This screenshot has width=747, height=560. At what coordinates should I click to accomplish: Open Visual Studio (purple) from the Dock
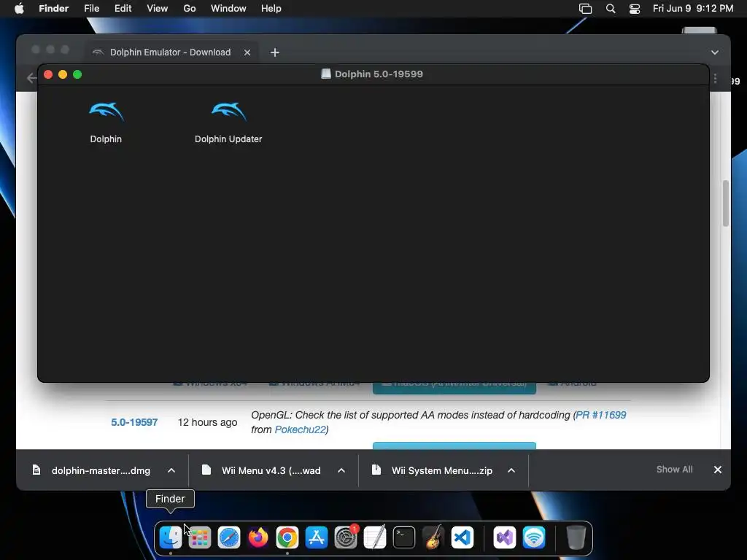[505, 537]
